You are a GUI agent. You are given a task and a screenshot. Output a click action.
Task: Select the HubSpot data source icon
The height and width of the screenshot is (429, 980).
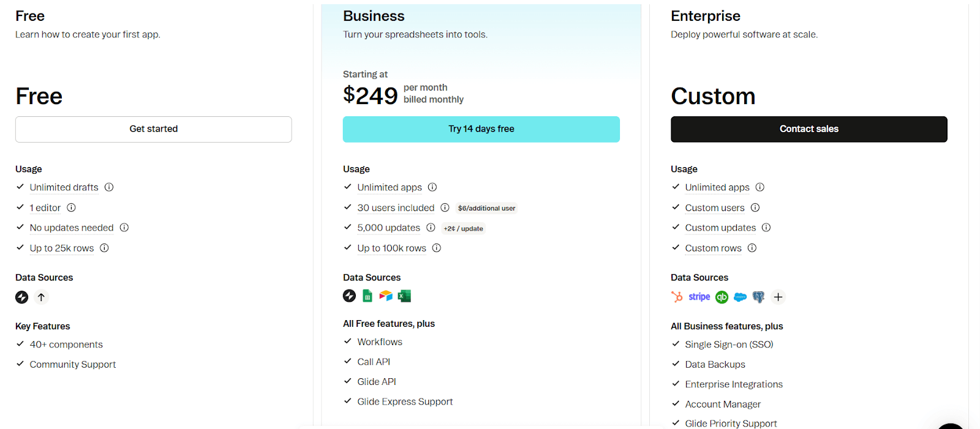(x=676, y=297)
